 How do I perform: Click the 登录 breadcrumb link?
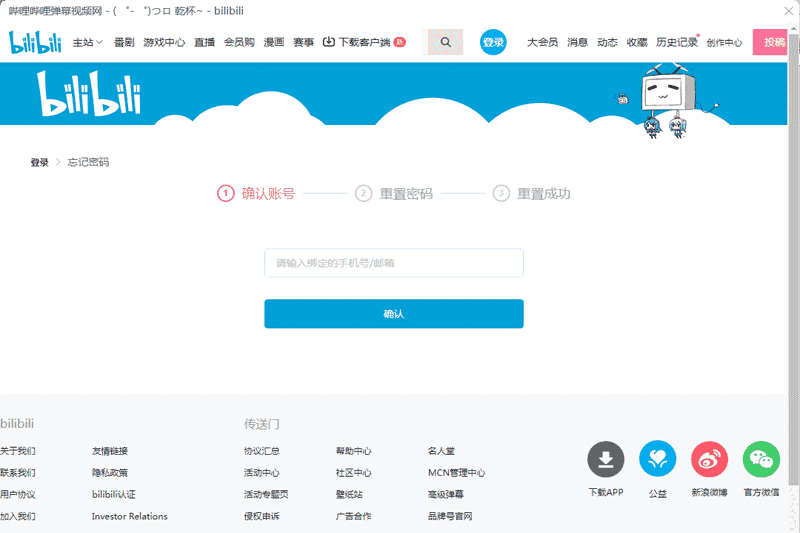pyautogui.click(x=39, y=162)
